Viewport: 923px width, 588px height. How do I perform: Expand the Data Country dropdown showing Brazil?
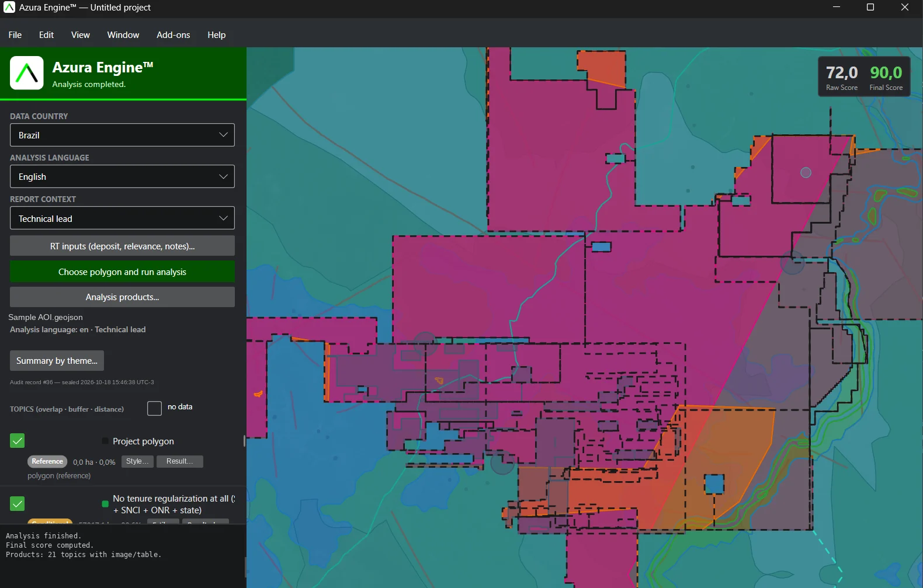click(x=122, y=135)
